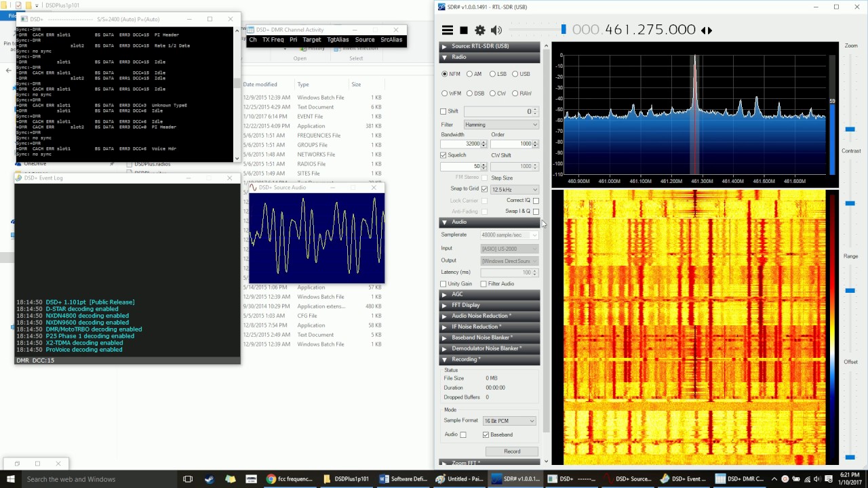Image resolution: width=868 pixels, height=488 pixels.
Task: Open the Step Size 12.5 kHz dropdown
Action: point(515,190)
